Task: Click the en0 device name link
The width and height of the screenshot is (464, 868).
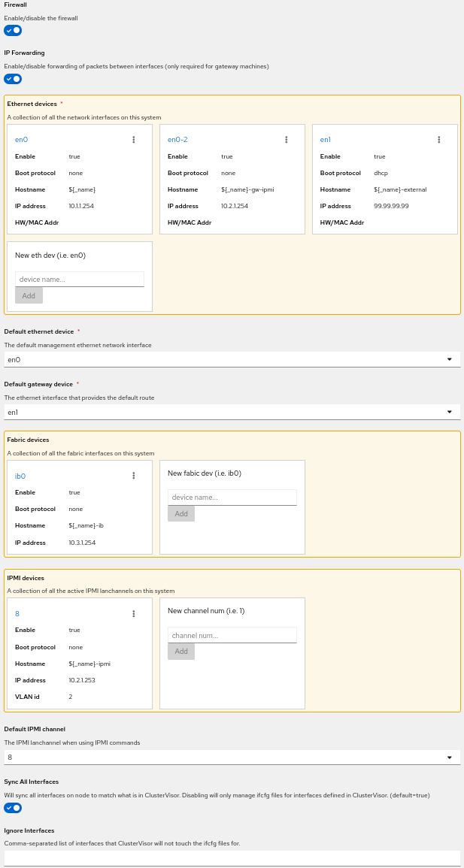Action: tap(21, 140)
